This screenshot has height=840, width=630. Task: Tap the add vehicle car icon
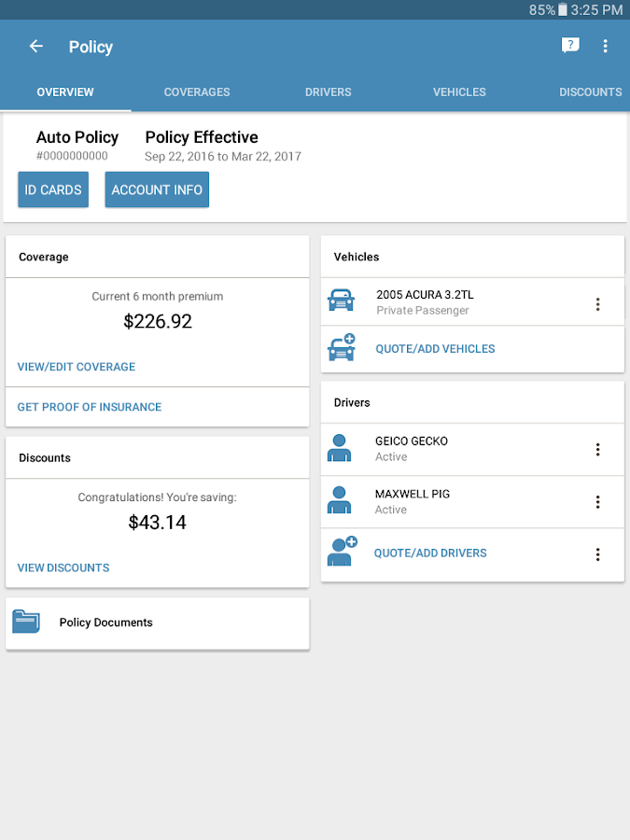(x=342, y=348)
